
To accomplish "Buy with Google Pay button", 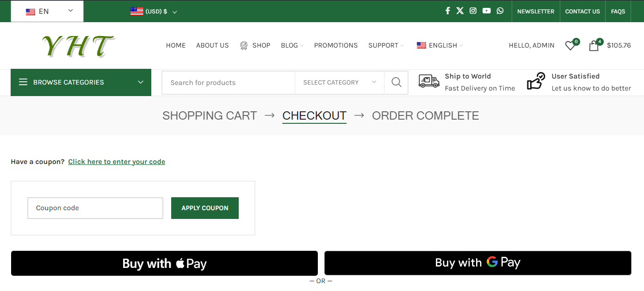I will point(478,263).
